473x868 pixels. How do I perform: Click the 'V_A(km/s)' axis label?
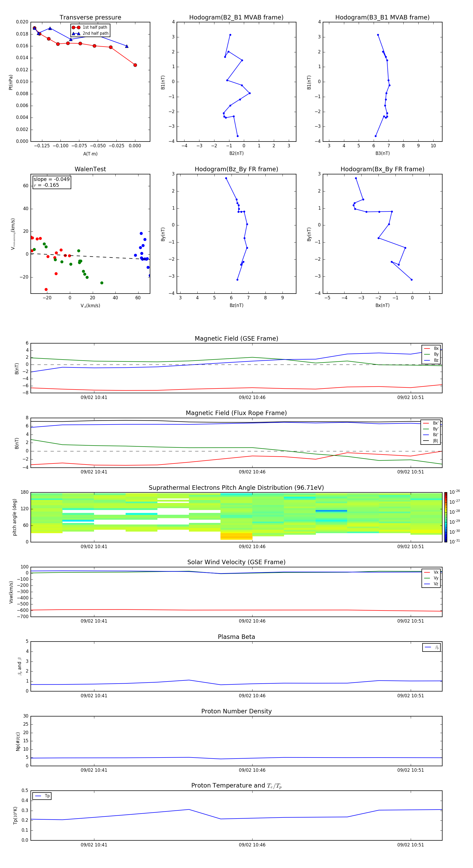coord(90,306)
